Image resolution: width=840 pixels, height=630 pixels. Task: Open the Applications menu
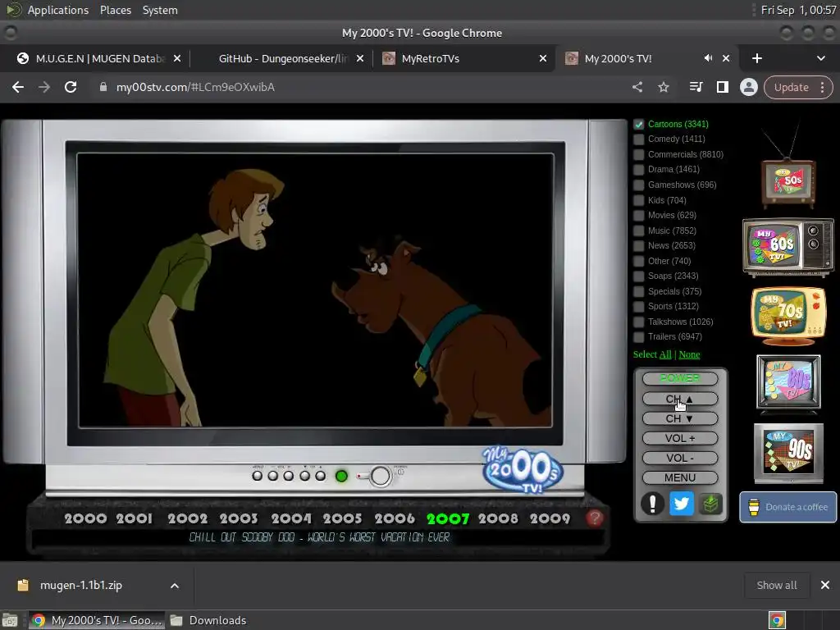(58, 10)
